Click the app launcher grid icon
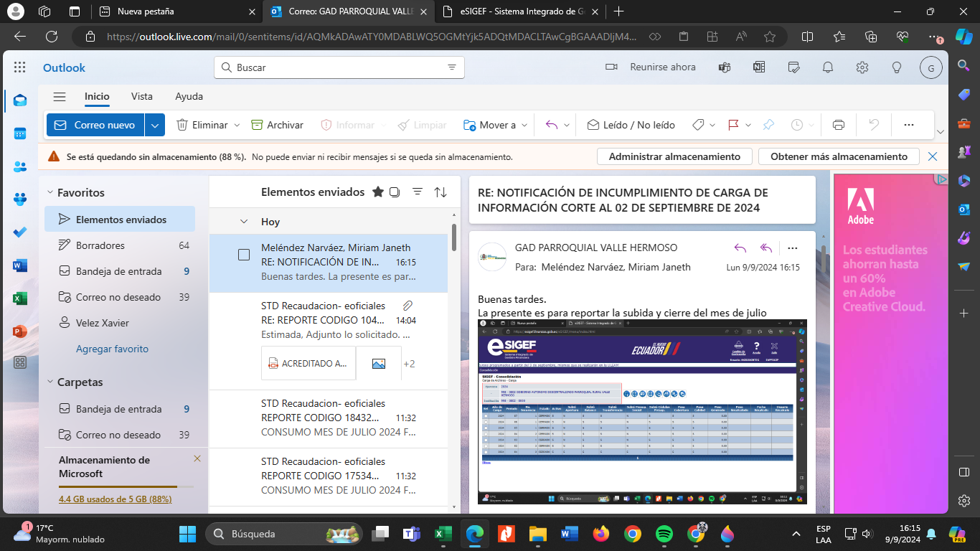The height and width of the screenshot is (551, 980). (20, 67)
